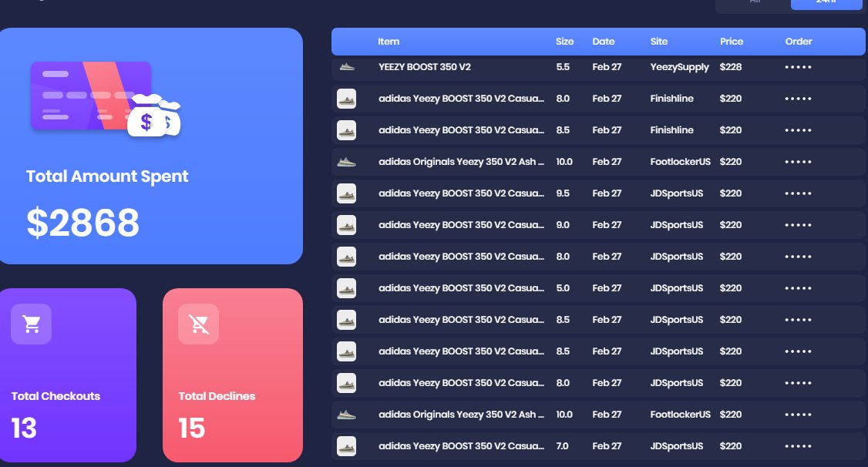Sort by the Price column header
The image size is (868, 467).
(x=732, y=42)
